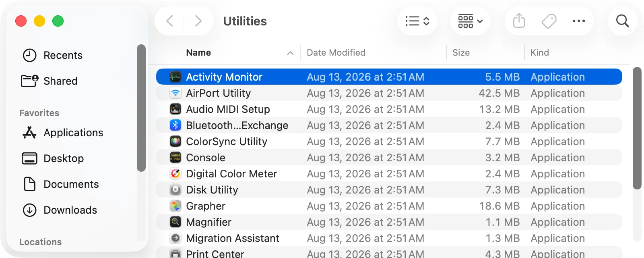Click the Bluetooth File Exchange icon
The image size is (644, 258).
(x=175, y=125)
